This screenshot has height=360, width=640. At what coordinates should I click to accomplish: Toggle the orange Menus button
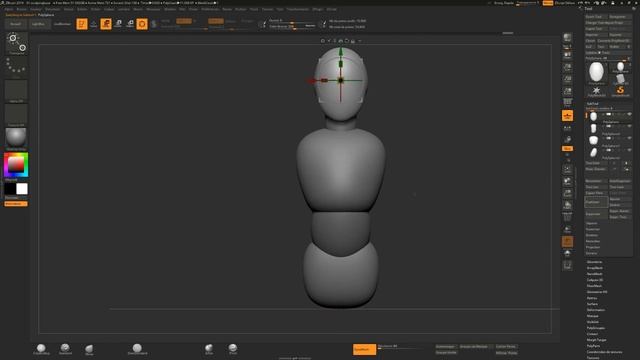[548, 3]
